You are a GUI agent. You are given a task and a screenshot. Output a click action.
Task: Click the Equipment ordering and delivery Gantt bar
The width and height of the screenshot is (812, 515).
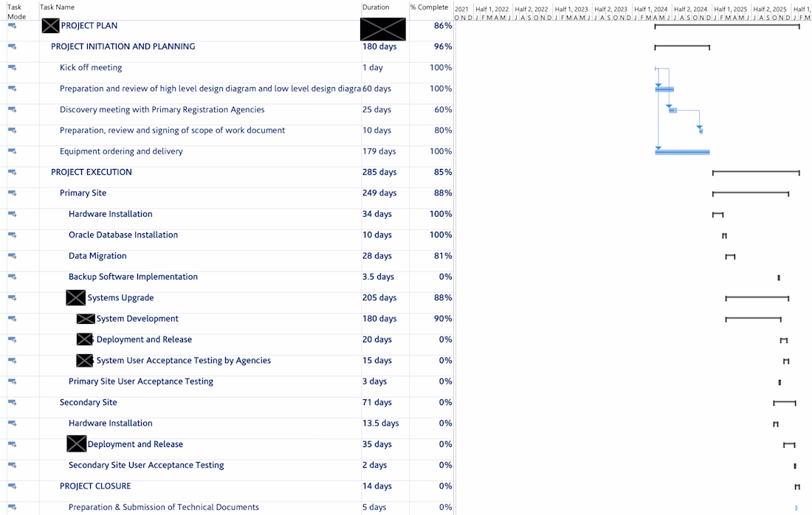[682, 152]
